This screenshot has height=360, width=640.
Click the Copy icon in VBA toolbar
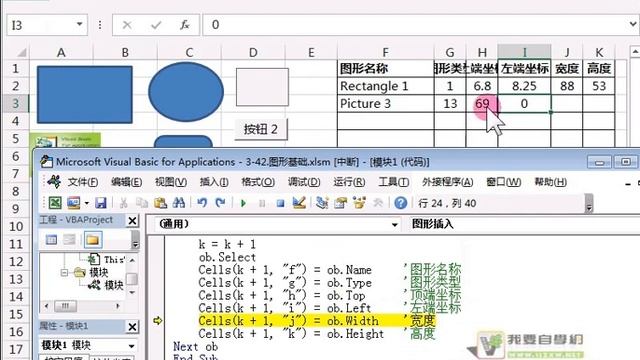click(142, 202)
